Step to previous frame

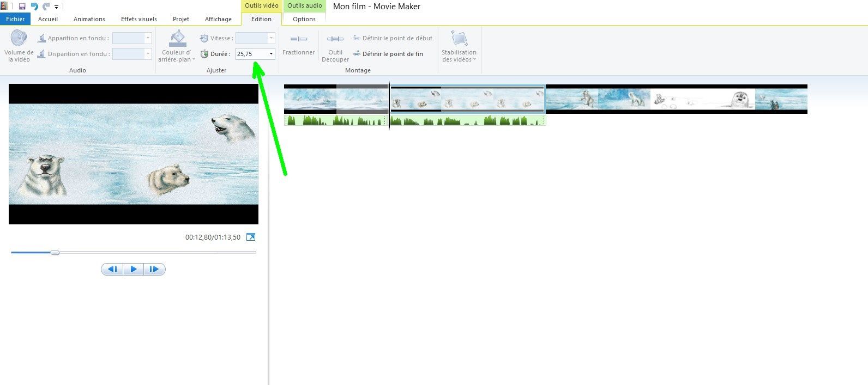[112, 269]
